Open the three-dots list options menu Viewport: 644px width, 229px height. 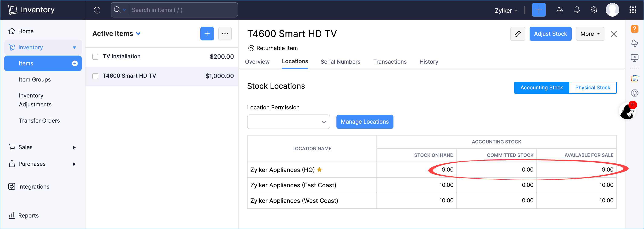point(225,34)
